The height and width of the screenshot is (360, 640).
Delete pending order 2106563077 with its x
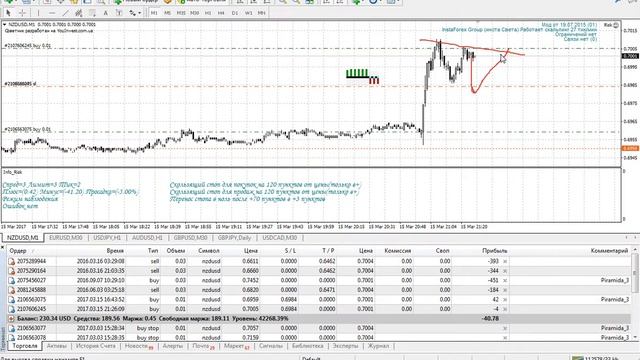pyautogui.click(x=505, y=328)
